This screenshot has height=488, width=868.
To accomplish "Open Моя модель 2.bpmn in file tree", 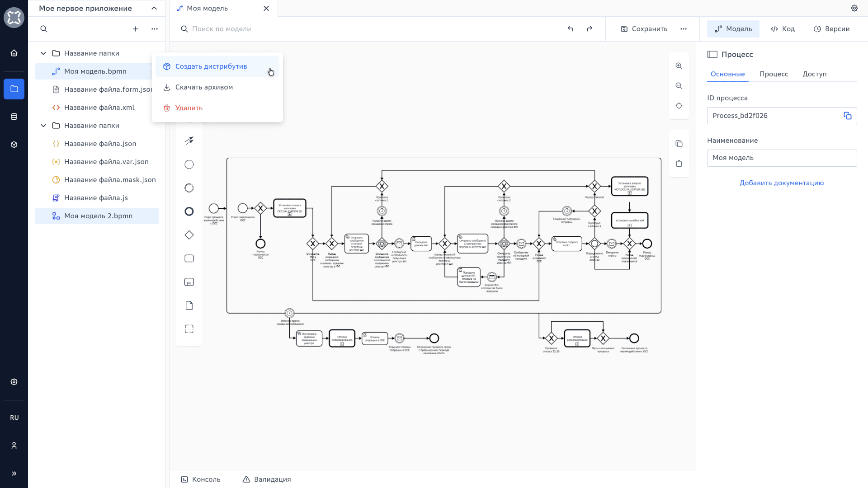I will [x=98, y=216].
